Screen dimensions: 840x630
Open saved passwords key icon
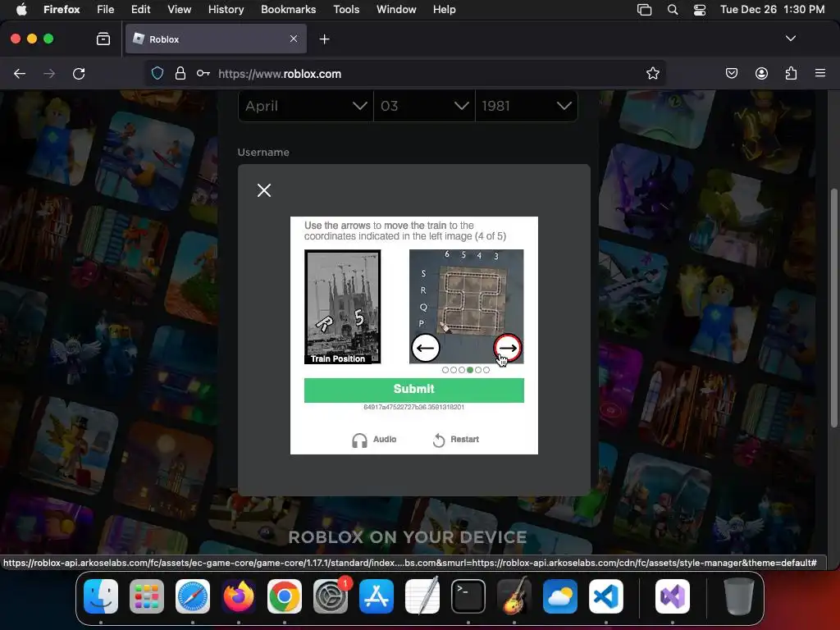pyautogui.click(x=203, y=73)
